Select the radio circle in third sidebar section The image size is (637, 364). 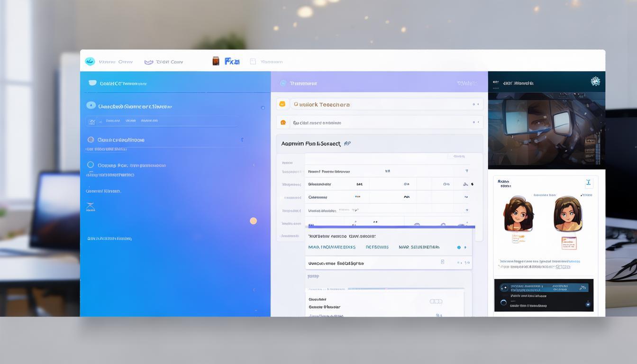[x=91, y=140]
